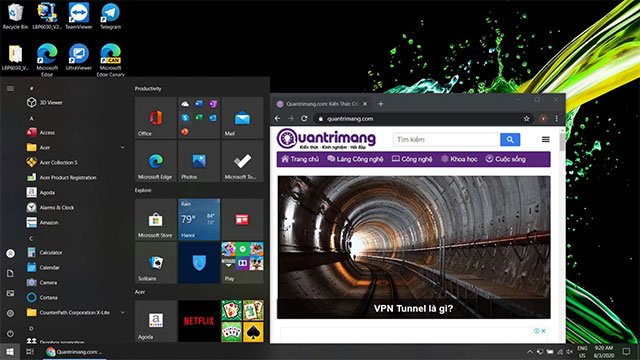Open Task View on the taskbar
Screen dimensions: 640x360
30,351
